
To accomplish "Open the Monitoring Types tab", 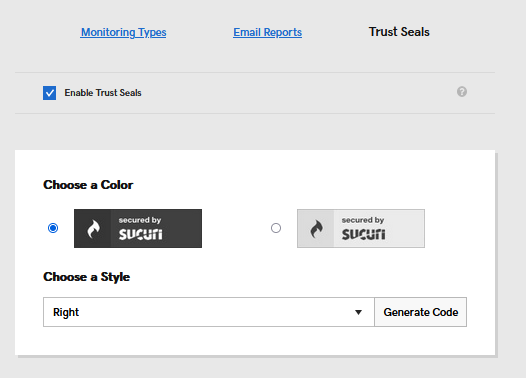I will pyautogui.click(x=123, y=32).
